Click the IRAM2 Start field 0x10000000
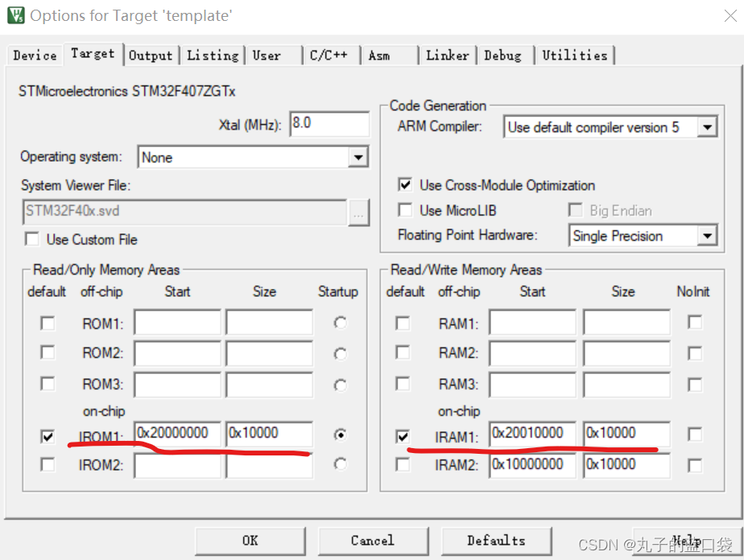744x560 pixels. pyautogui.click(x=533, y=465)
